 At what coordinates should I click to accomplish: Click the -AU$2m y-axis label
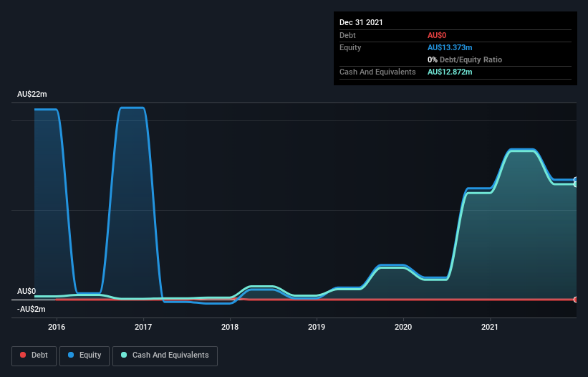[31, 309]
